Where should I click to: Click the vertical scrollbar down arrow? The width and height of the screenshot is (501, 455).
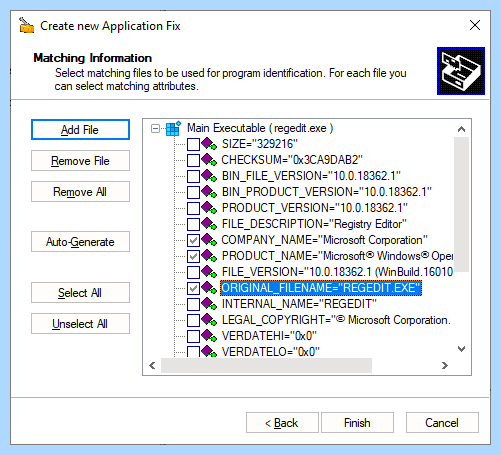[462, 349]
